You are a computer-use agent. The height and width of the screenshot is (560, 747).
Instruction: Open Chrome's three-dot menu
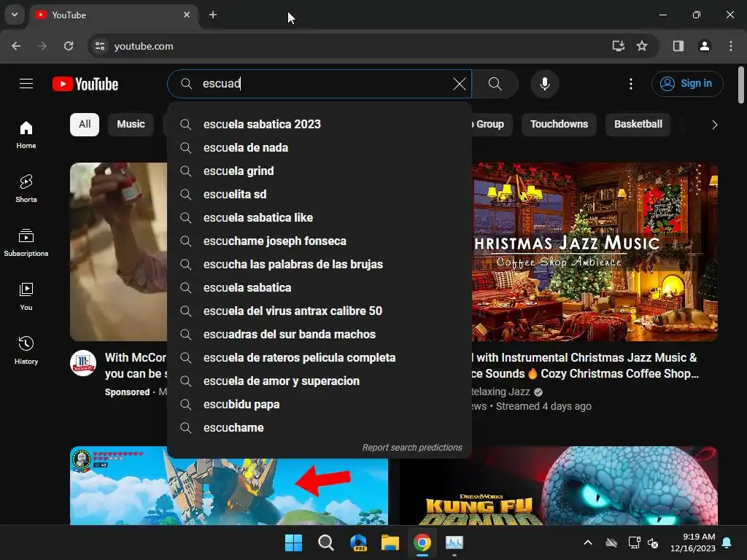pyautogui.click(x=731, y=46)
